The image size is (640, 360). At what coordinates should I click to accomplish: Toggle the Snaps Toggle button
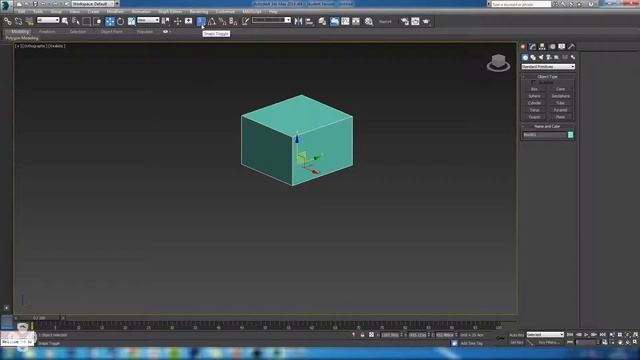point(200,21)
